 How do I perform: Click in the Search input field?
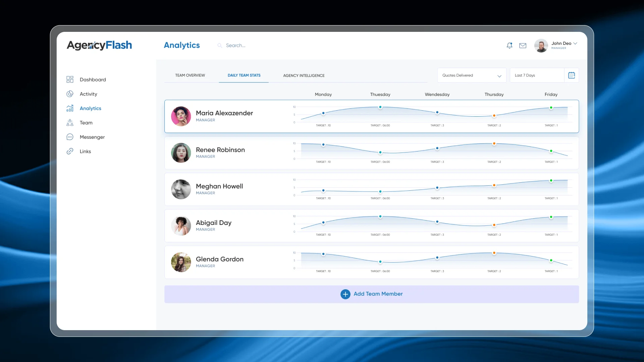[255, 46]
